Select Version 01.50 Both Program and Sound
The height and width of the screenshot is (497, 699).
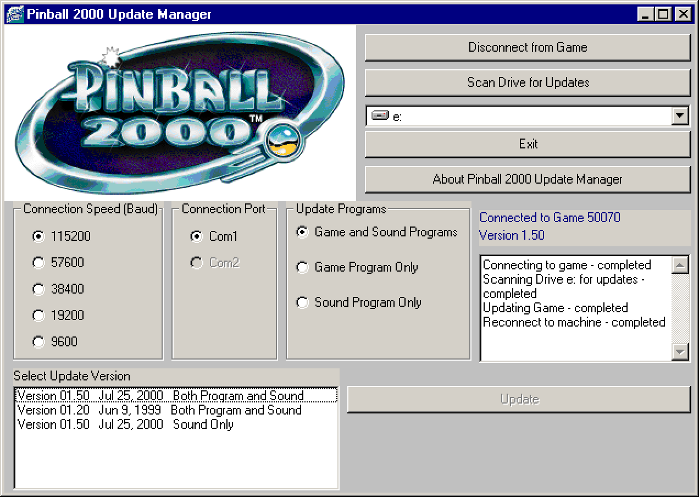click(176, 395)
